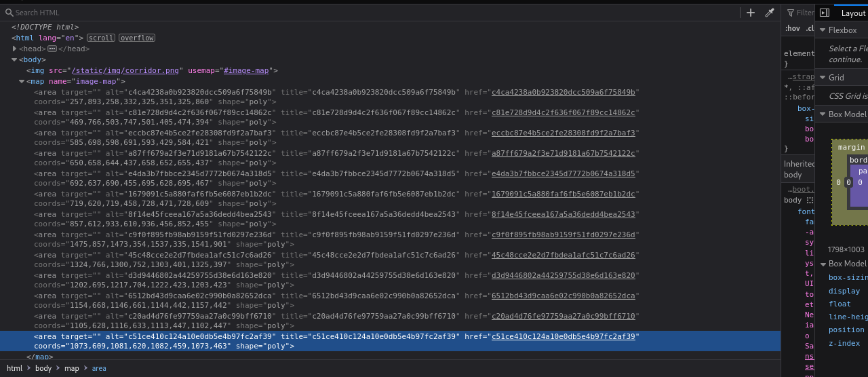This screenshot has height=377, width=868.
Task: Open href link 1679091c5a880faf6fb5e6087eb1b2dc
Action: 563,194
